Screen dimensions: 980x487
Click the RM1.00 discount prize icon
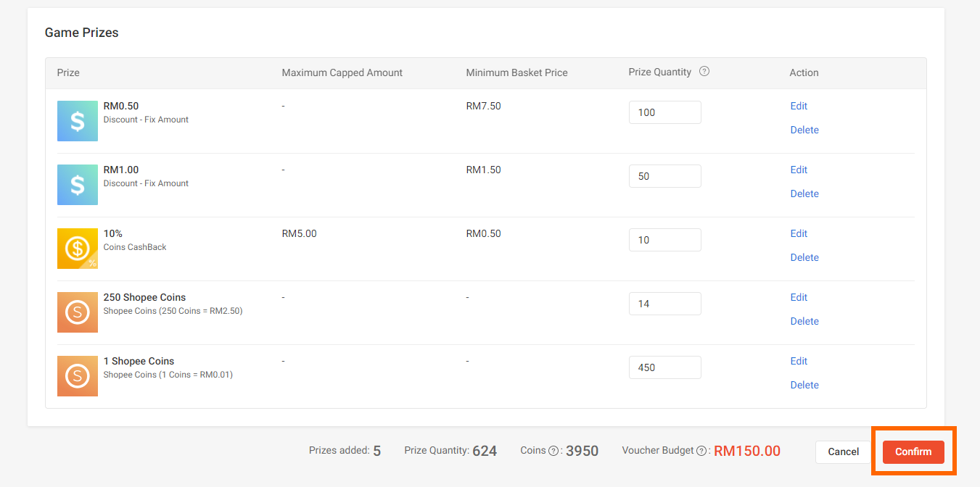pyautogui.click(x=77, y=185)
